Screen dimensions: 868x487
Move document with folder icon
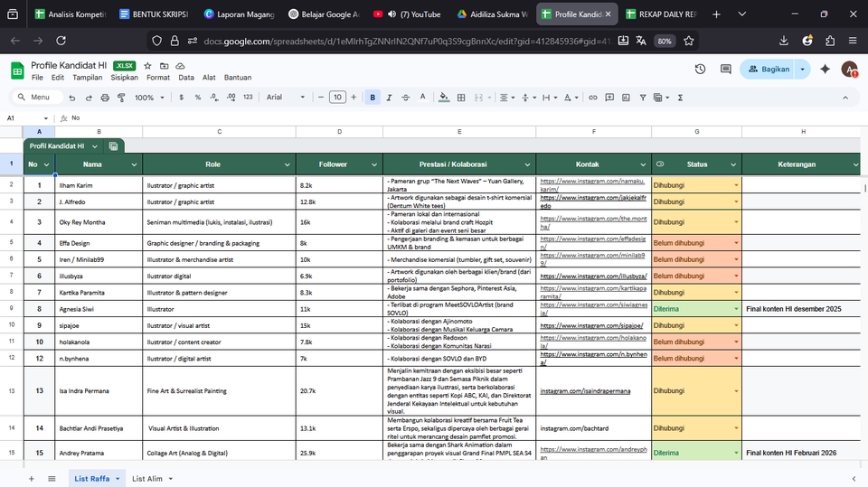[165, 66]
